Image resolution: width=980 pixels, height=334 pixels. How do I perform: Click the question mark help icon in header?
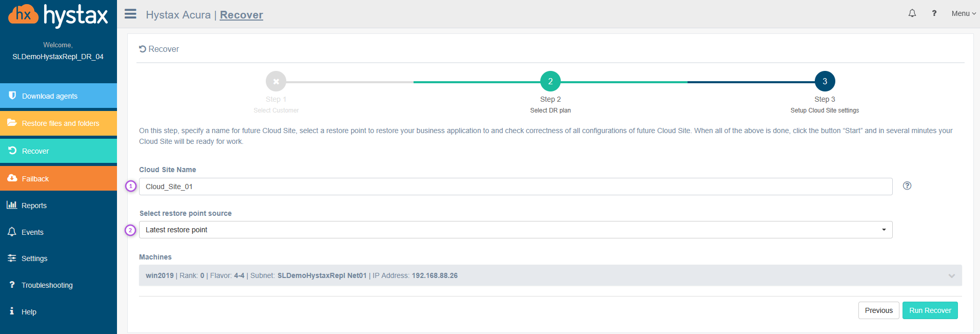pyautogui.click(x=934, y=13)
